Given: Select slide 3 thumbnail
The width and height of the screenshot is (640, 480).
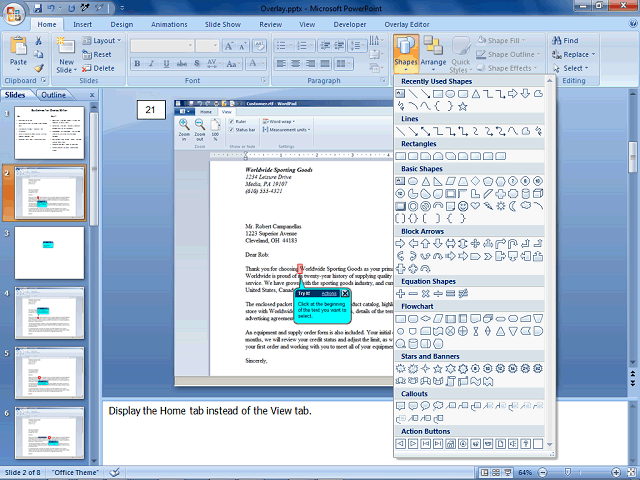Looking at the screenshot, I should coord(49,253).
